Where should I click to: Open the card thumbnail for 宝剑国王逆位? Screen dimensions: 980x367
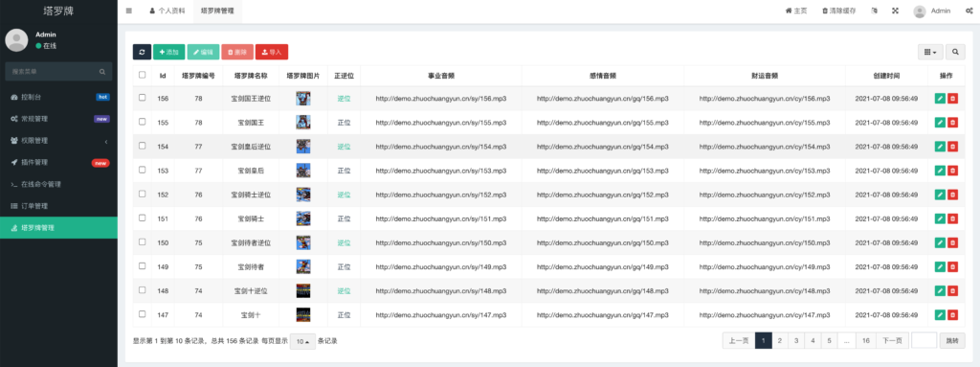point(303,99)
